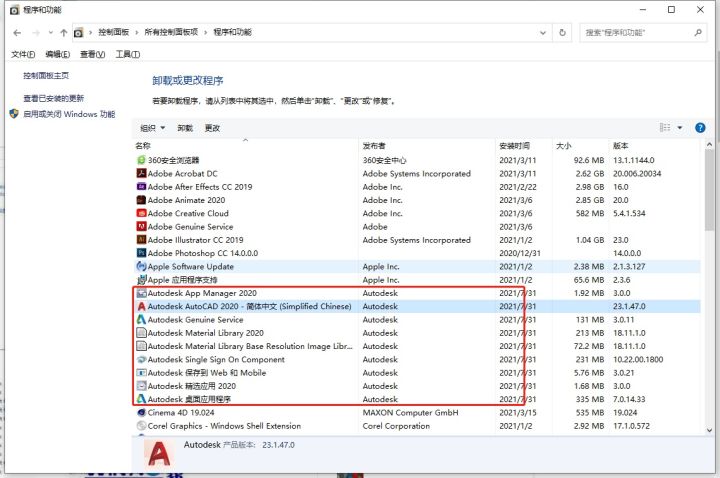Click the Autodesk 精选应用 2020 icon
Screen dimensions: 720x478
point(141,386)
